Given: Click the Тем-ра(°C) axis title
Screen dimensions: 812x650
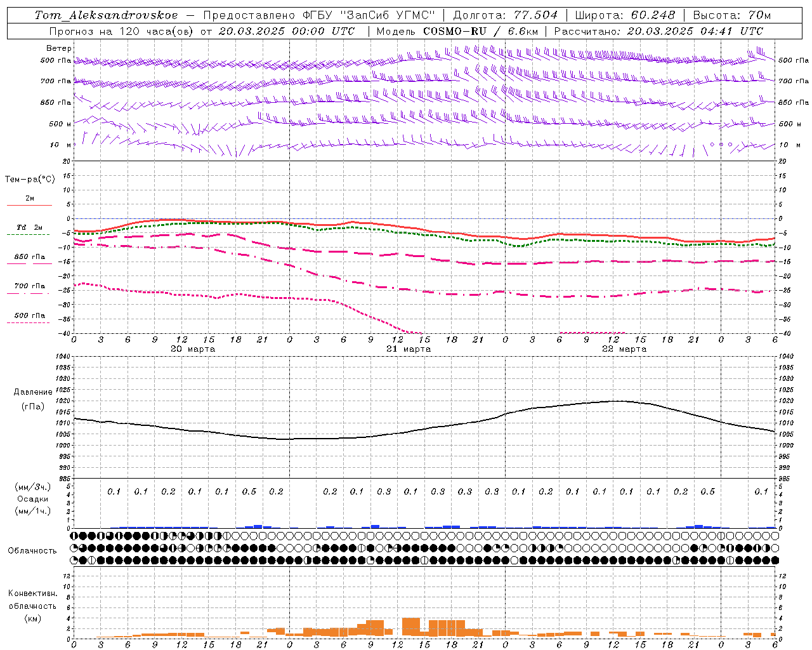Looking at the screenshot, I should click(30, 180).
